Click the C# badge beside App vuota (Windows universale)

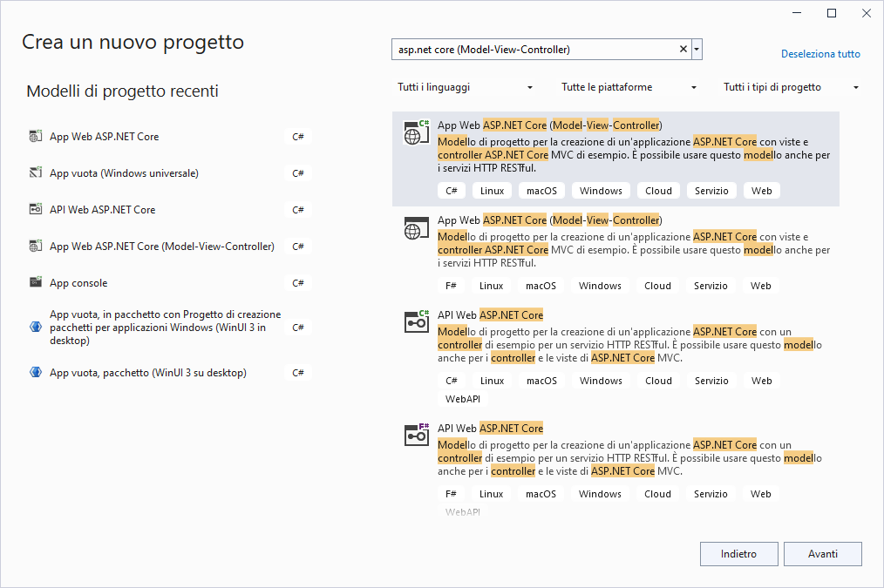coord(298,172)
